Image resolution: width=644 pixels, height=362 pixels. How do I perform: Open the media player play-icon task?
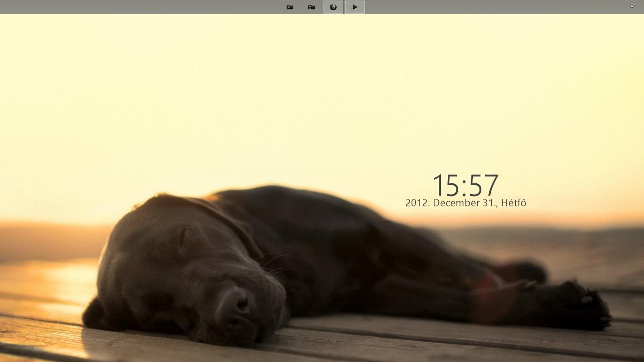(x=355, y=7)
